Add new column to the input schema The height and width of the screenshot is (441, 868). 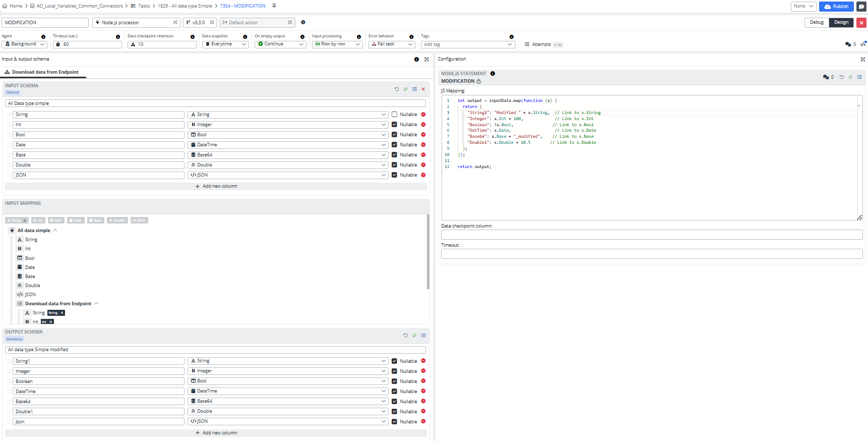pyautogui.click(x=216, y=186)
